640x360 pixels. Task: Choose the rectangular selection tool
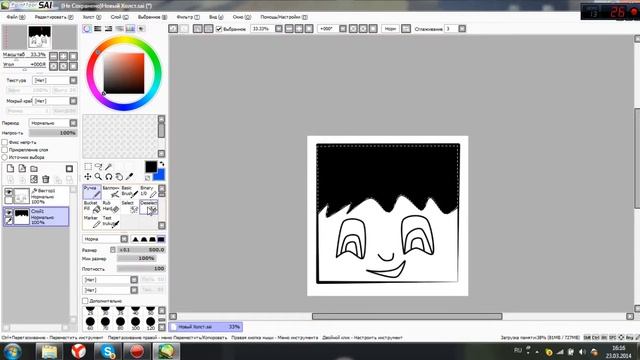click(x=88, y=167)
